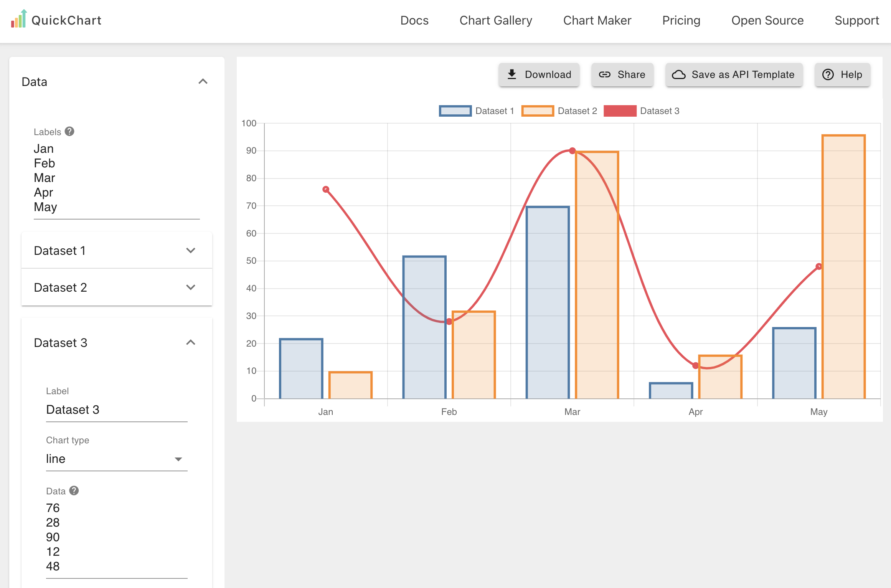Toggle Dataset 1 legend swatch
Viewport: 891px width, 588px height.
455,111
